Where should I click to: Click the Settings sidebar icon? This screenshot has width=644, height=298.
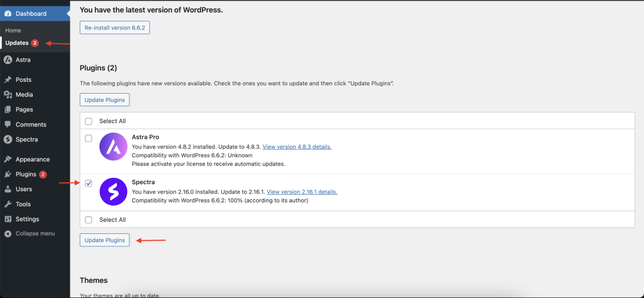(x=8, y=219)
